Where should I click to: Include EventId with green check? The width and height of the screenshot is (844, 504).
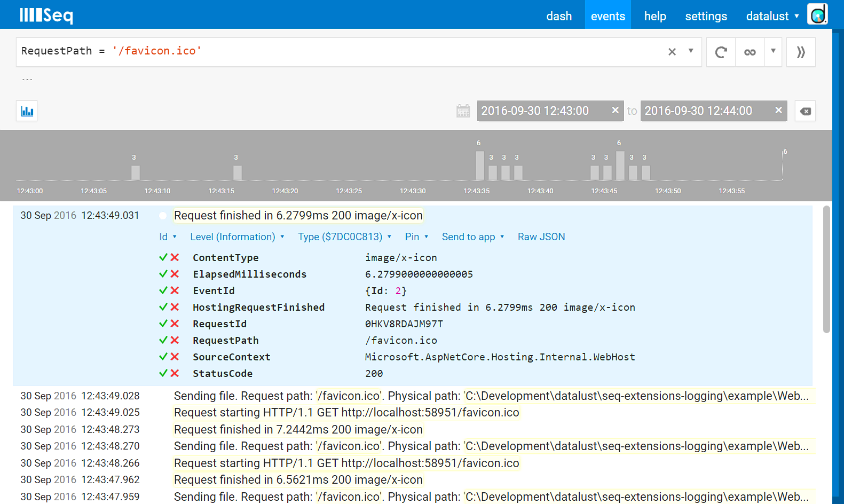pyautogui.click(x=163, y=290)
